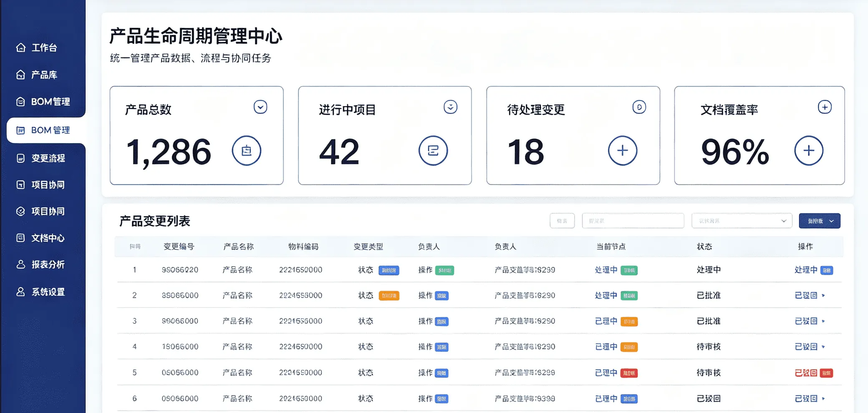
Task: Expand the chevron on 产品总数 card
Action: tap(260, 107)
